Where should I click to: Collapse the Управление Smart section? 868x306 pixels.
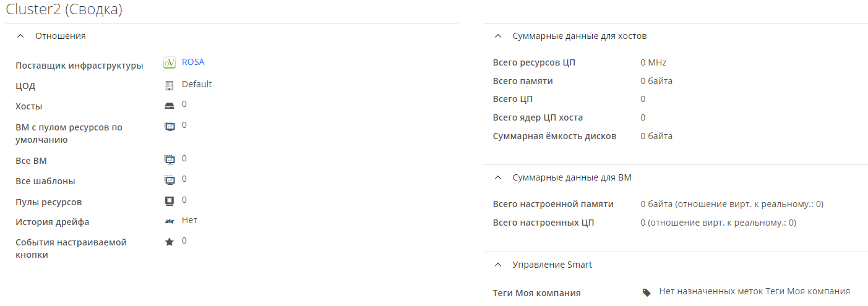click(x=498, y=265)
